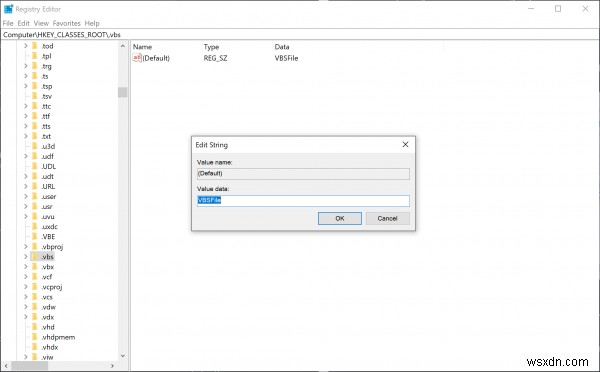This screenshot has height=372, width=600.
Task: Select the .viw tree key
Action: click(47, 357)
